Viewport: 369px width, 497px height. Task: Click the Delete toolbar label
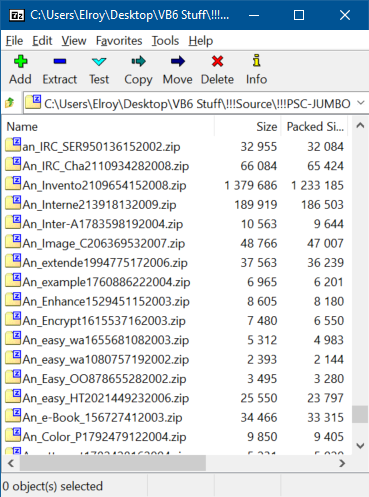click(x=217, y=79)
